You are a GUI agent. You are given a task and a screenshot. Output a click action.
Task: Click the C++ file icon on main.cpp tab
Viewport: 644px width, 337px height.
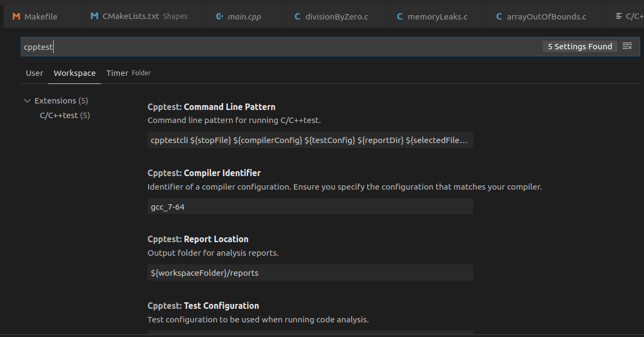[x=220, y=16]
